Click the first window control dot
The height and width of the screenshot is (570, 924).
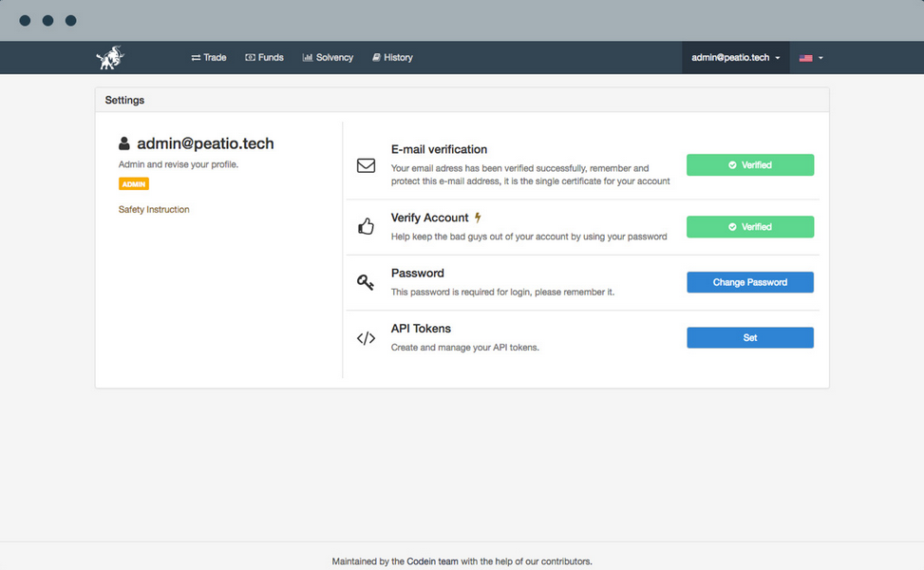[x=25, y=21]
